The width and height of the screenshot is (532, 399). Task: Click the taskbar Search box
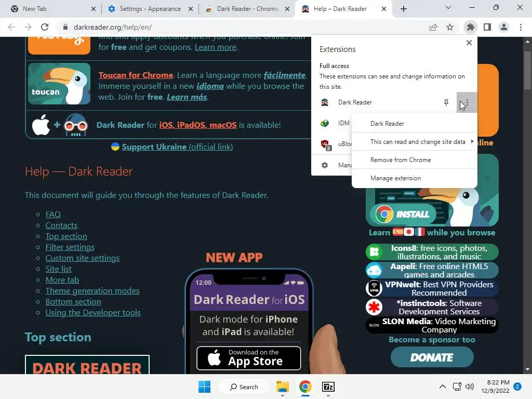(244, 387)
